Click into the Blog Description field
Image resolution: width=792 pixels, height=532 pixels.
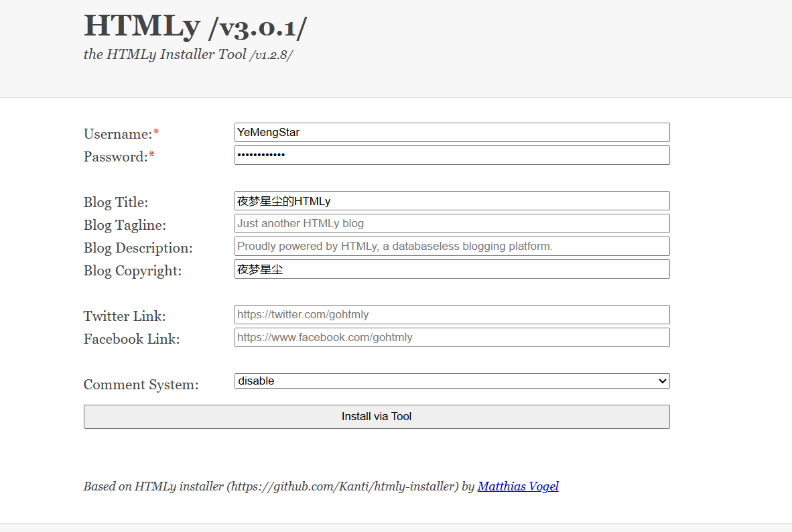[452, 247]
